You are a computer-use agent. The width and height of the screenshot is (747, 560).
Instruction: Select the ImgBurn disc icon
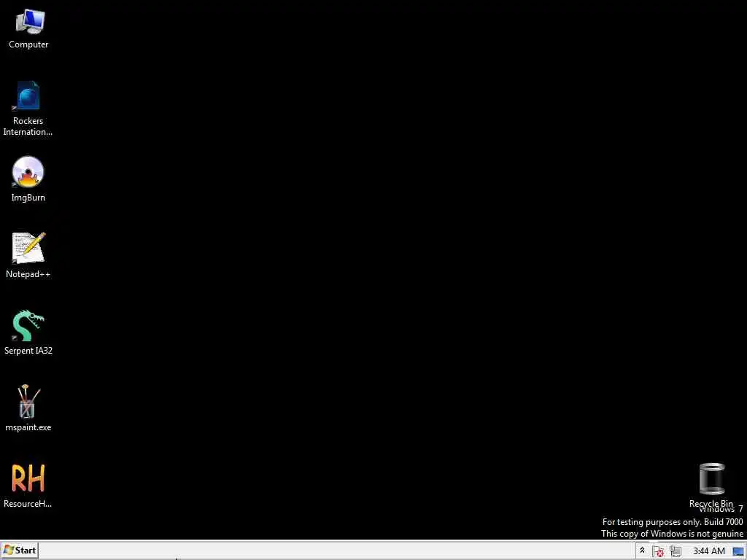click(28, 172)
